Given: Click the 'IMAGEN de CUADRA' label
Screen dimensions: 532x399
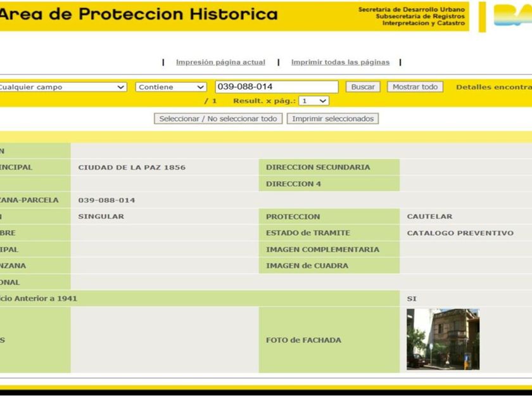Looking at the screenshot, I should (307, 265).
